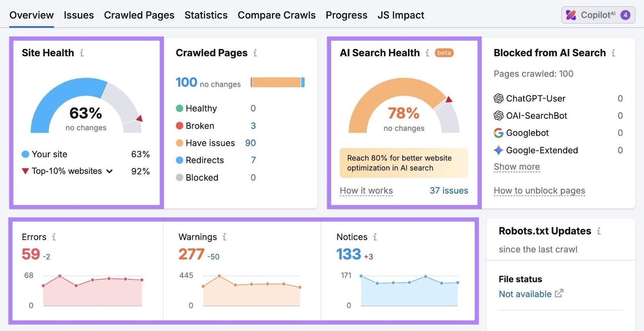Click the Google-Extended icon

[499, 150]
